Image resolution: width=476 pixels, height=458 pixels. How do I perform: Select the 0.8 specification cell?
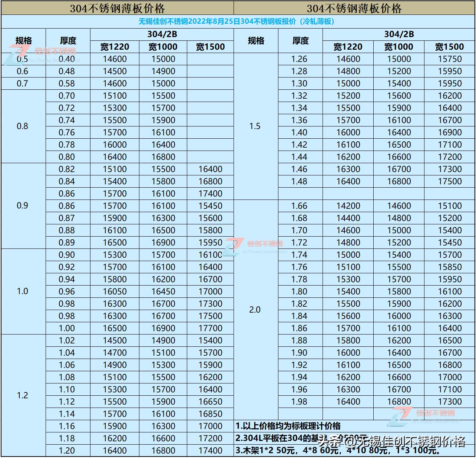click(x=22, y=126)
